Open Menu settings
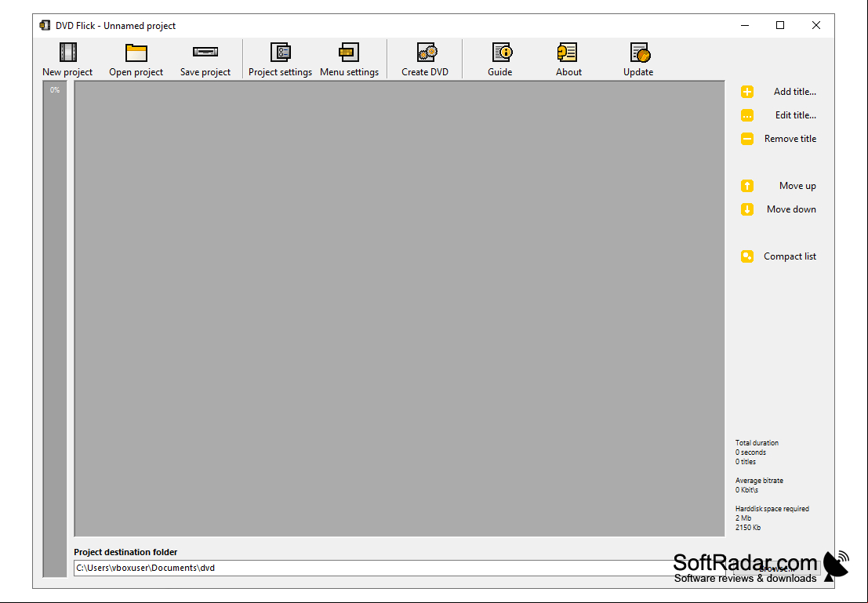Viewport: 868px width, 603px height. click(349, 60)
